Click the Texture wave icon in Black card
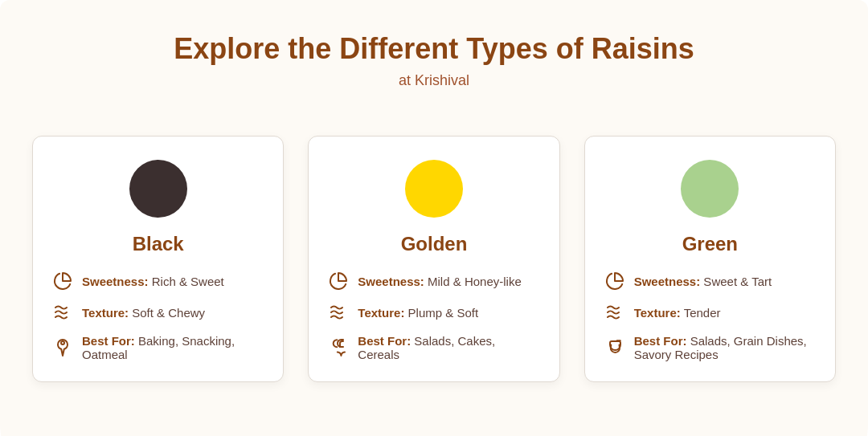The image size is (868, 436). (61, 312)
